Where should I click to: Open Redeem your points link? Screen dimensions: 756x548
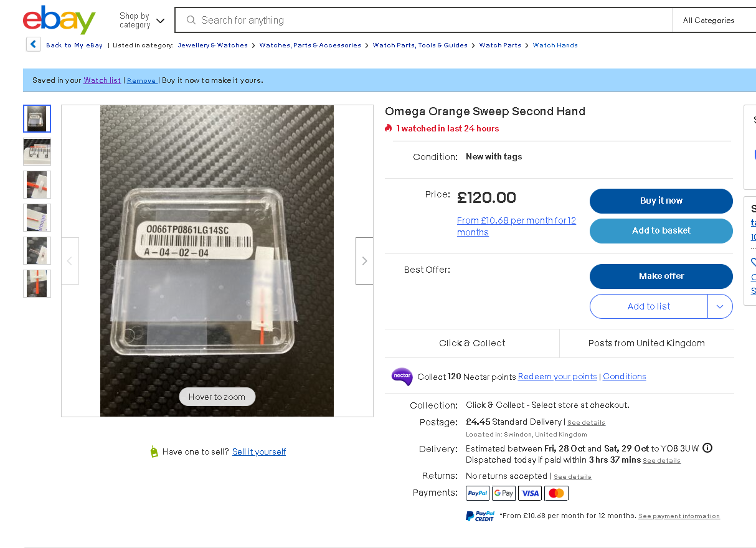[x=557, y=376]
